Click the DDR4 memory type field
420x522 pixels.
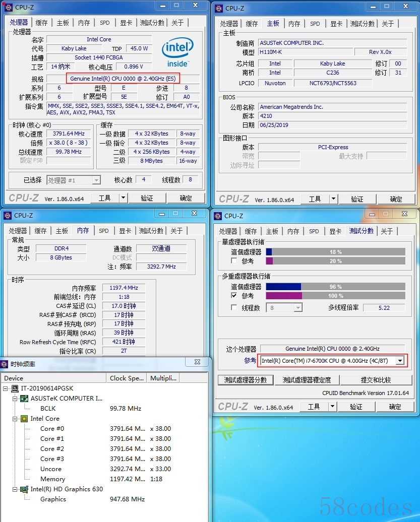tap(62, 248)
